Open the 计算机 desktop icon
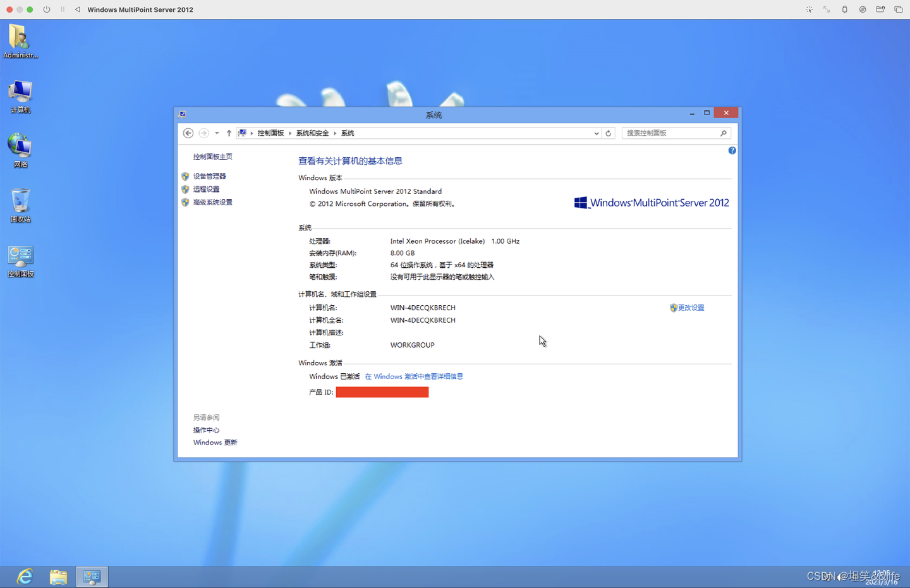The height and width of the screenshot is (588, 910). tap(20, 97)
